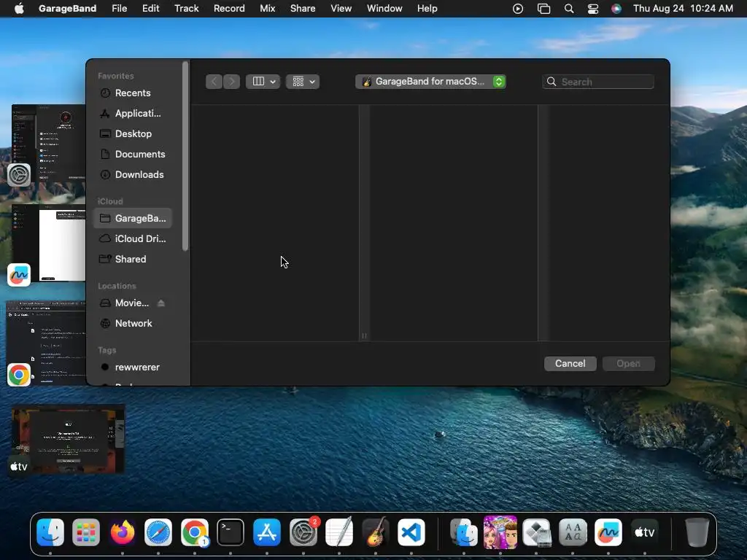
Task: Open the GarageBand menu
Action: click(67, 9)
